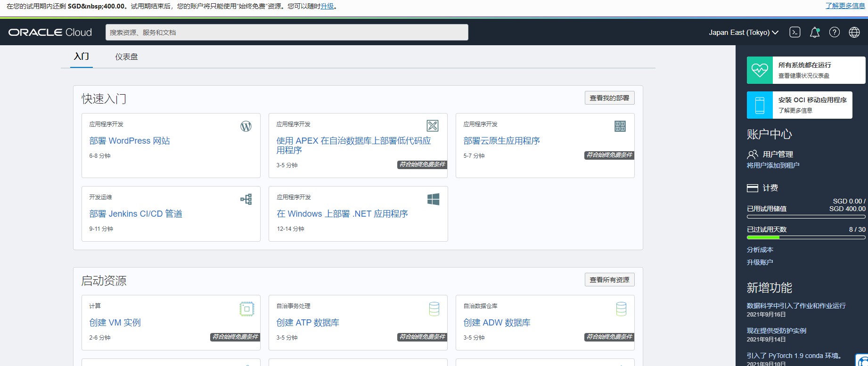
Task: Open 部署 Jenkins CI/CD 管道 link
Action: 136,214
